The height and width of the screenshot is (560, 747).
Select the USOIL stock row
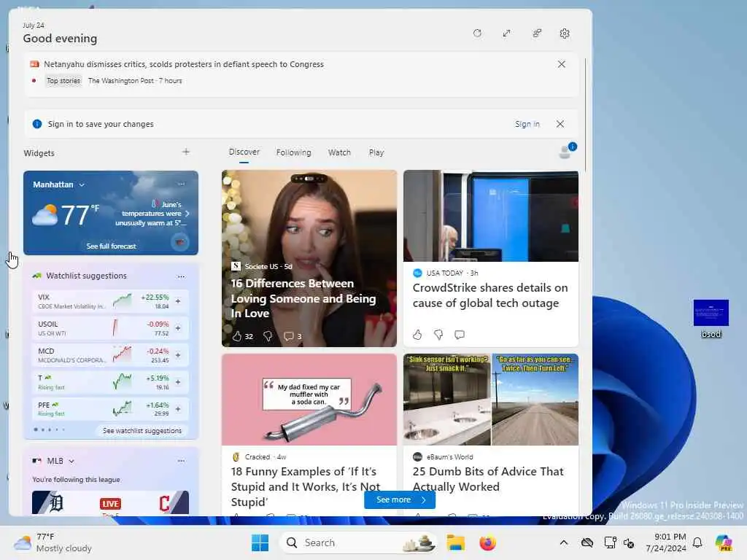click(x=110, y=328)
